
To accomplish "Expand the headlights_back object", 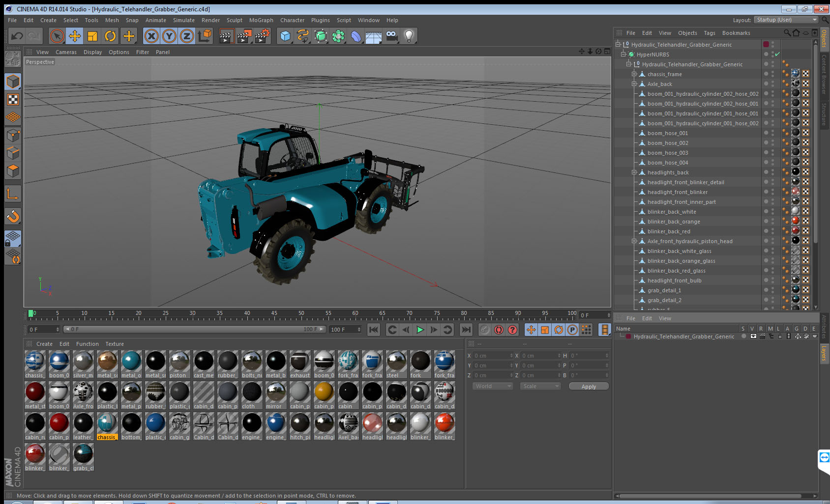I will tap(634, 172).
